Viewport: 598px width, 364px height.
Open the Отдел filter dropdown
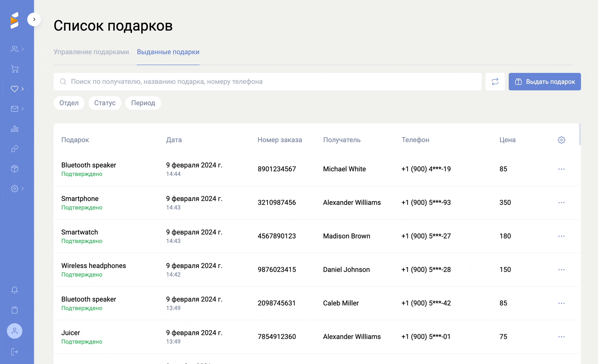click(x=69, y=103)
